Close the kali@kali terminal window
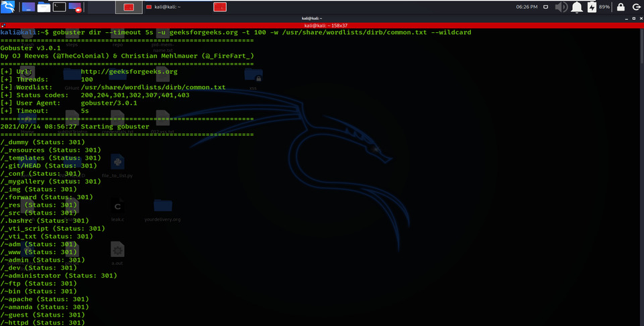Viewport: 644px width, 326px height. coord(640,19)
